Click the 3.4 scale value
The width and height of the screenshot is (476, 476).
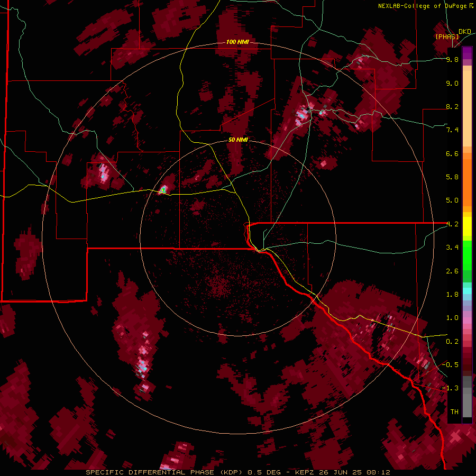tap(452, 248)
